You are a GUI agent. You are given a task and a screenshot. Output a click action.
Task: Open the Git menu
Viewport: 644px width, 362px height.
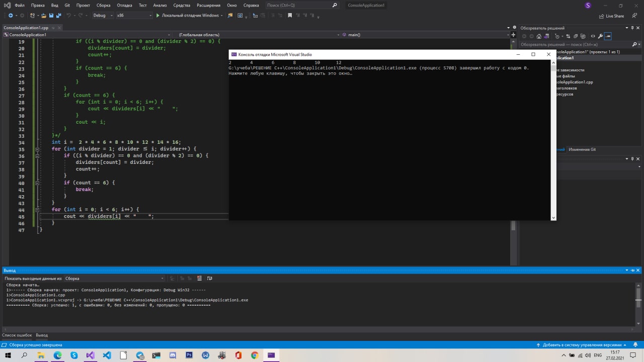pyautogui.click(x=67, y=5)
